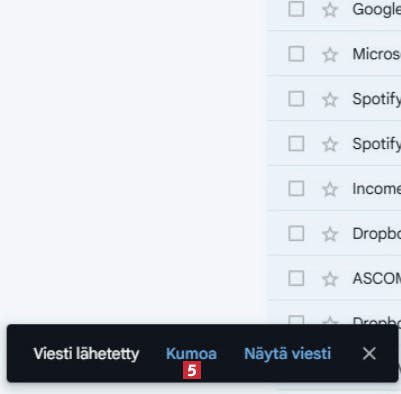Click Kumoa to undo sending
The width and height of the screenshot is (401, 394).
pyautogui.click(x=191, y=354)
